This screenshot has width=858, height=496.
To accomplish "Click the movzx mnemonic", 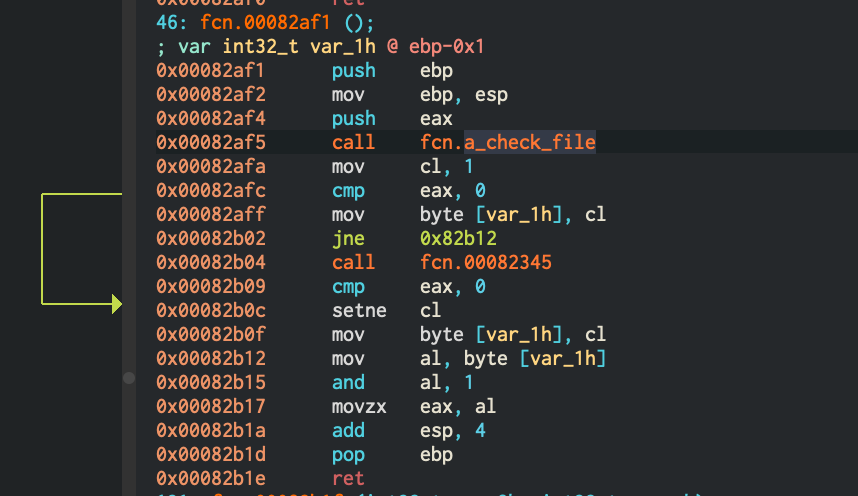I will point(359,406).
